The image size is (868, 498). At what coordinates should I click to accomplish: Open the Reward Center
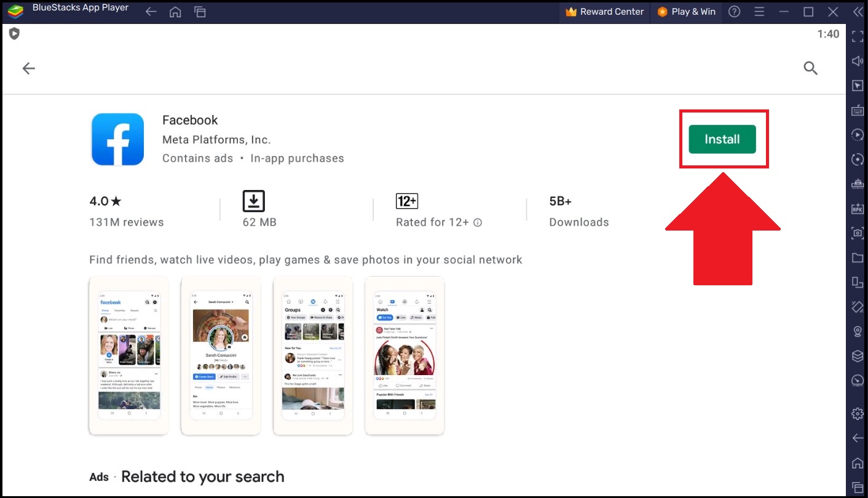click(604, 12)
